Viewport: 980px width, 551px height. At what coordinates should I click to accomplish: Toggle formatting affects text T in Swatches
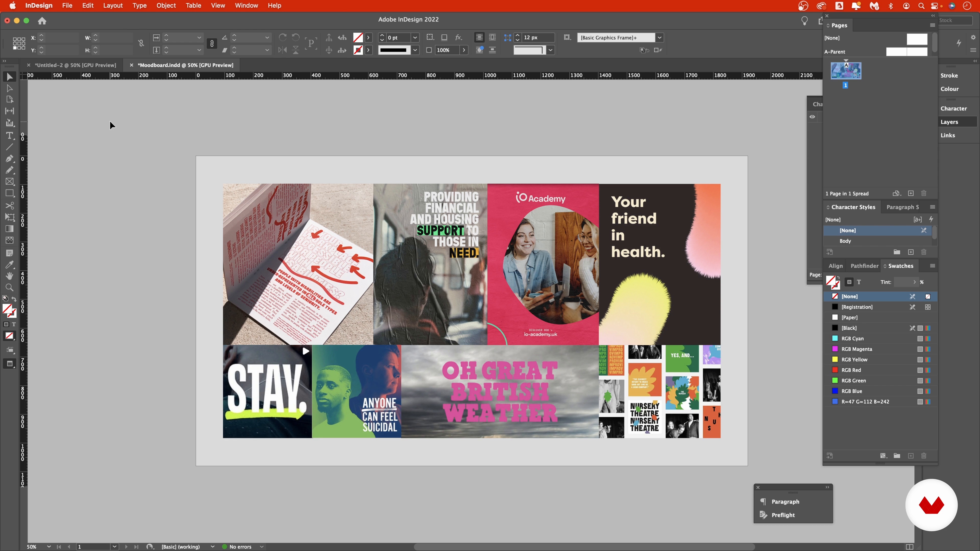[x=859, y=282]
